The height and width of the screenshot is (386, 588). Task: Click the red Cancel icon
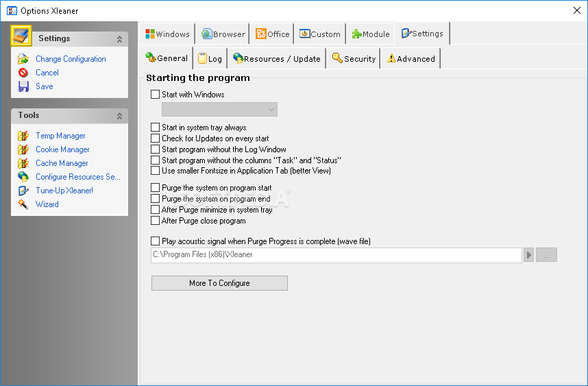(x=23, y=73)
